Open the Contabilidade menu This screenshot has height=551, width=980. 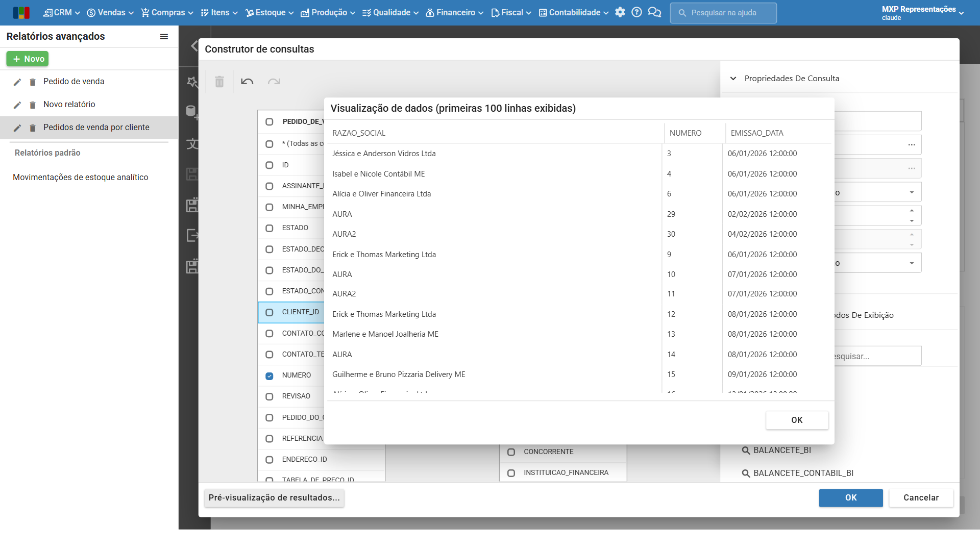point(574,13)
